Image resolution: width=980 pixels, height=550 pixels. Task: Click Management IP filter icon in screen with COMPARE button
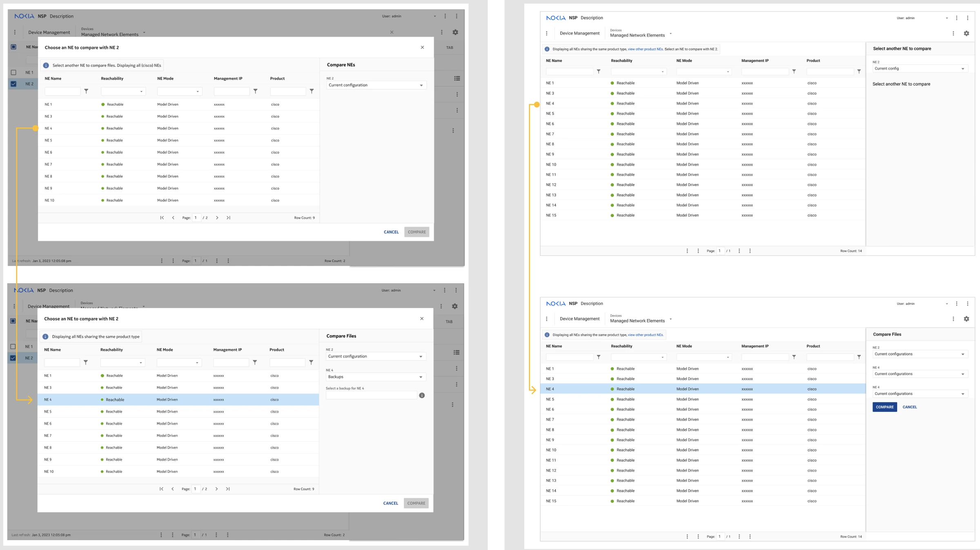point(794,357)
